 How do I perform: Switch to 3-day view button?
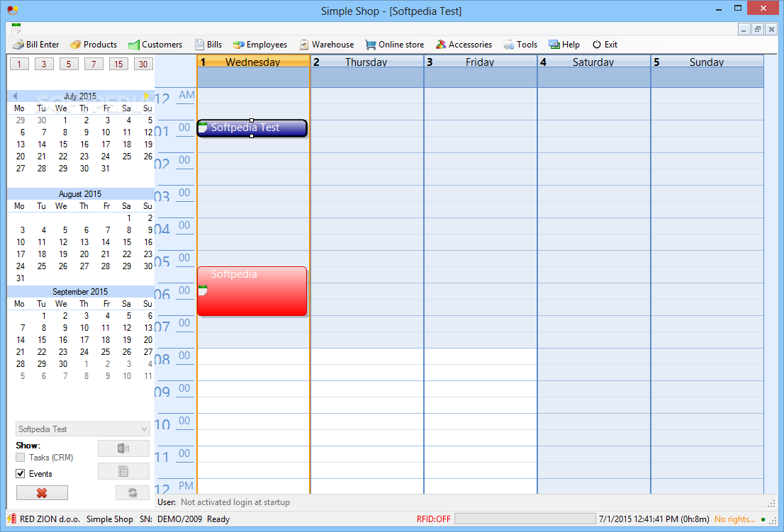click(x=44, y=64)
